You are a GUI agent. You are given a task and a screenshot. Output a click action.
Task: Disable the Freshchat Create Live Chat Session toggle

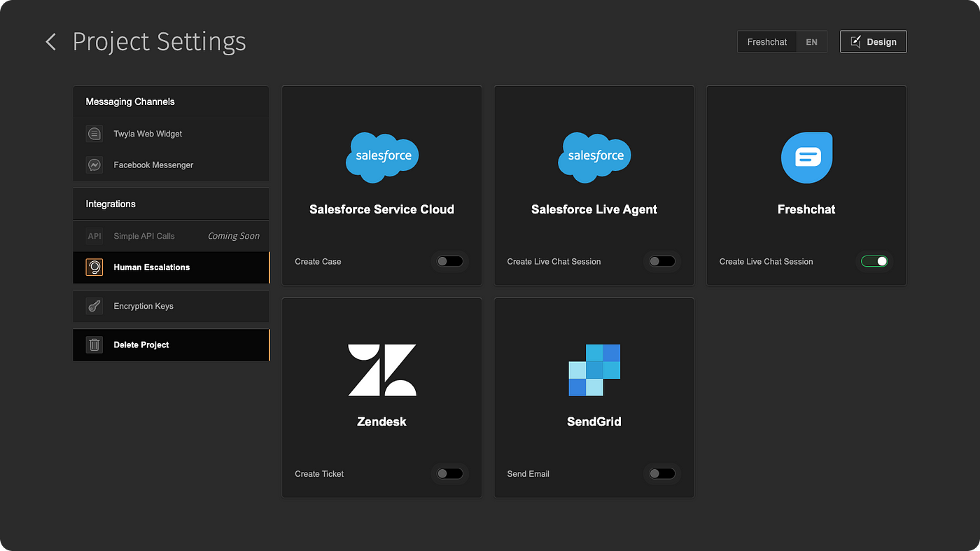pyautogui.click(x=874, y=261)
